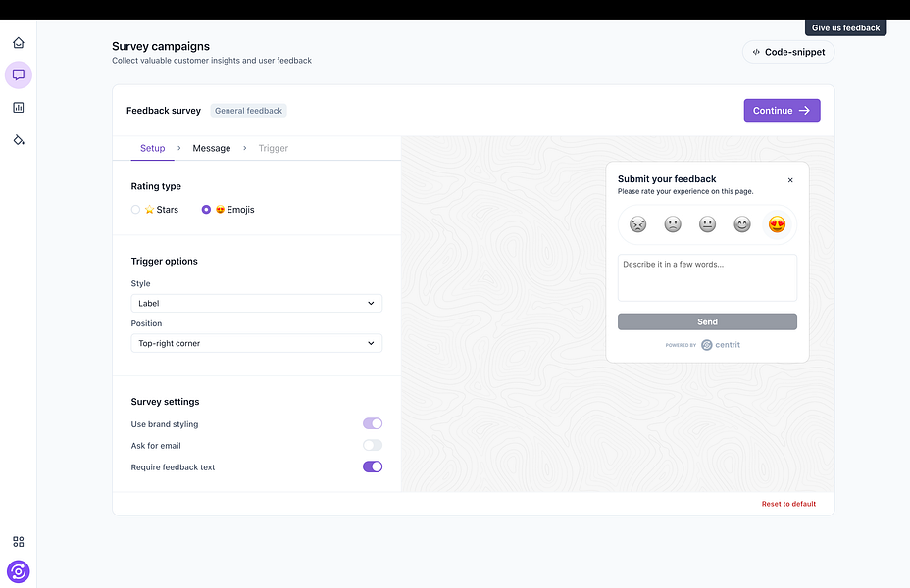Screen dimensions: 910x588
Task: Open the paint bucket styling icon
Action: pos(19,140)
